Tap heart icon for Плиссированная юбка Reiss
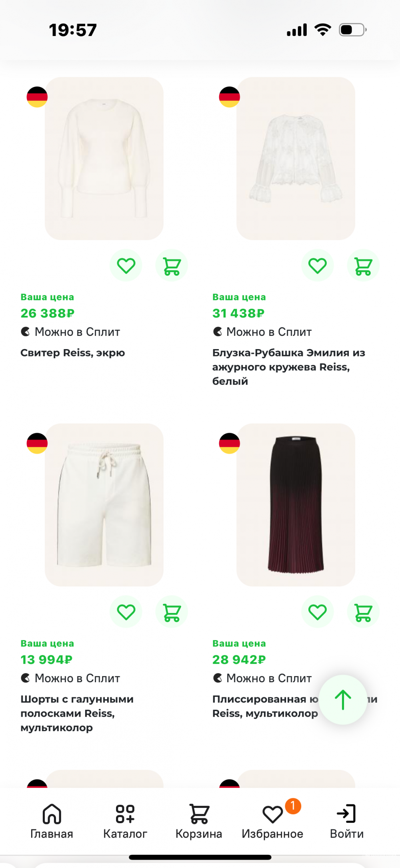The height and width of the screenshot is (868, 400). click(318, 612)
